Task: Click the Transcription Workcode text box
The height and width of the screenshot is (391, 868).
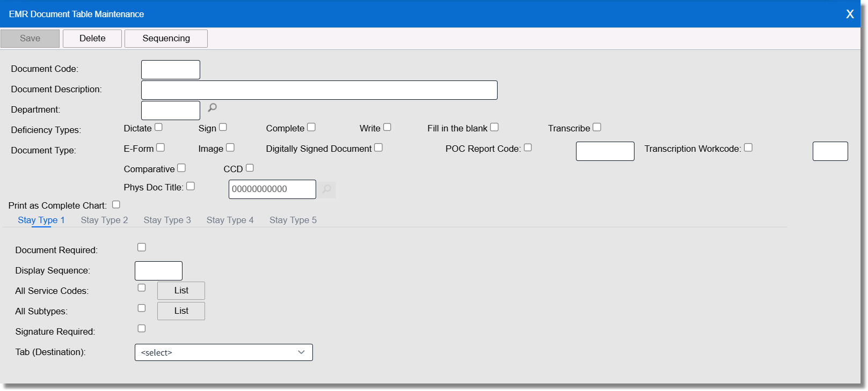Action: pyautogui.click(x=830, y=151)
